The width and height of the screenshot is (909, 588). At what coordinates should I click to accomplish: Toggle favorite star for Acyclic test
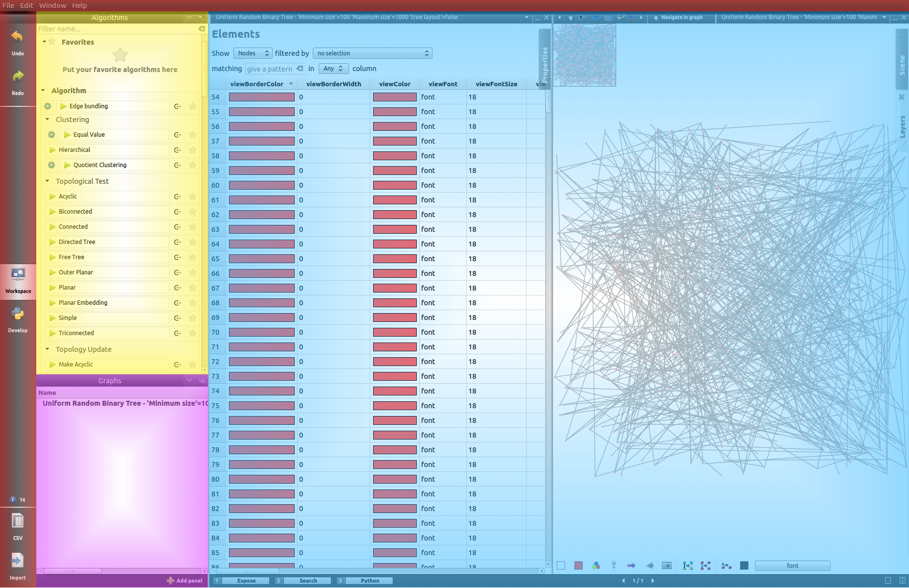(193, 196)
